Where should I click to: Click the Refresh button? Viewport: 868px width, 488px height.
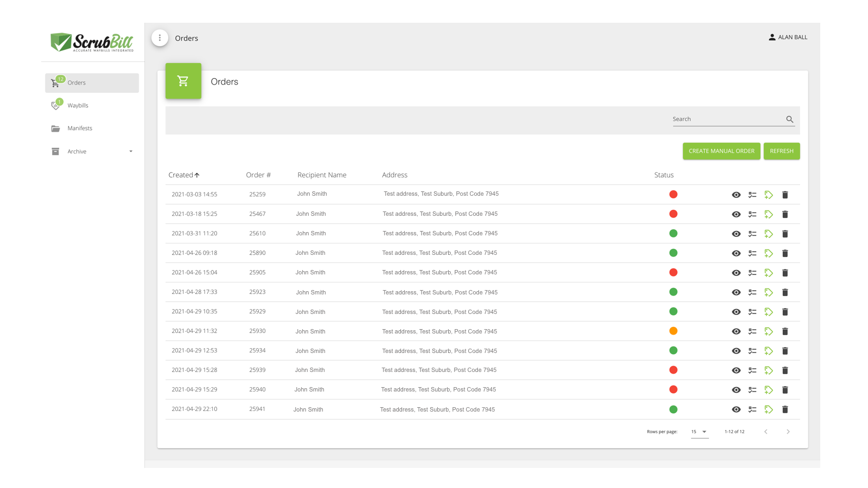[x=782, y=151]
